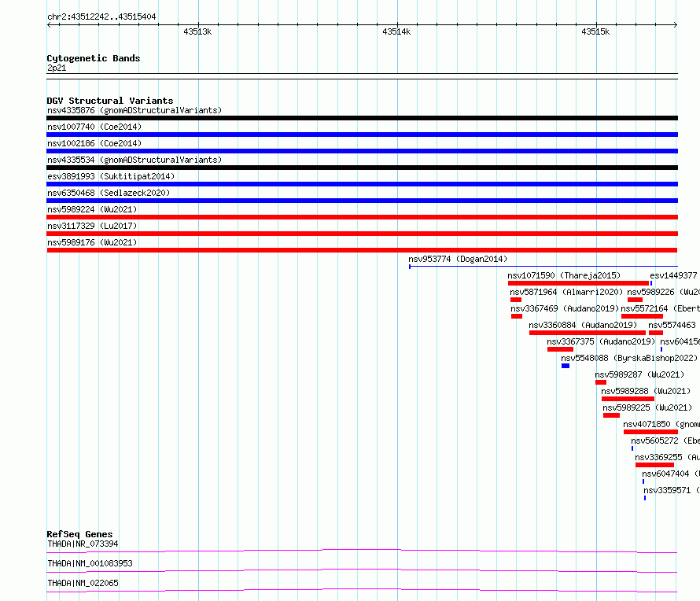Click the left arrow at ruler start
The width and height of the screenshot is (700, 601).
pos(50,25)
